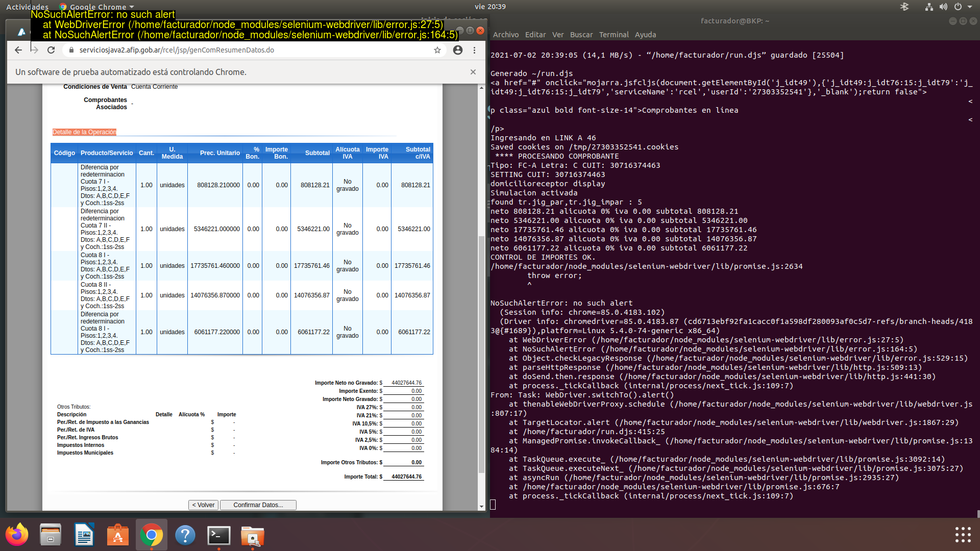The width and height of the screenshot is (980, 551).
Task: Click the Per./Ret. Ingresos Brutos row
Action: 146,437
